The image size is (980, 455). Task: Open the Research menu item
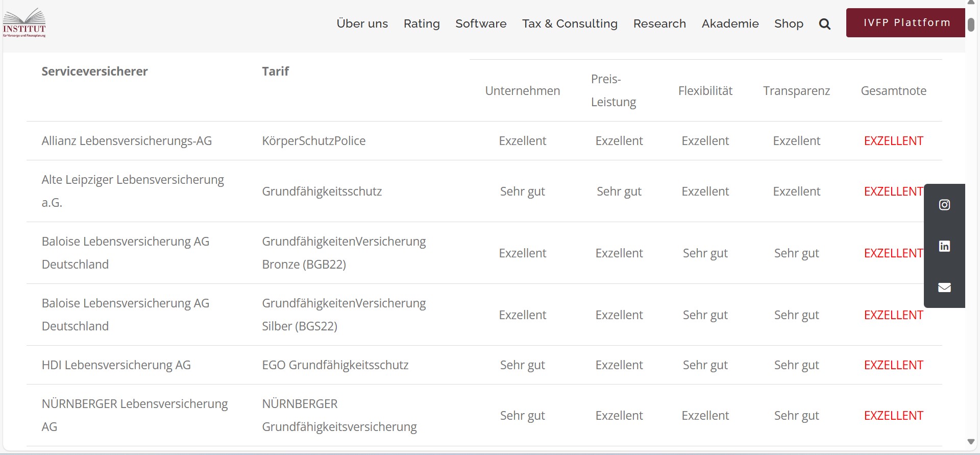point(659,23)
